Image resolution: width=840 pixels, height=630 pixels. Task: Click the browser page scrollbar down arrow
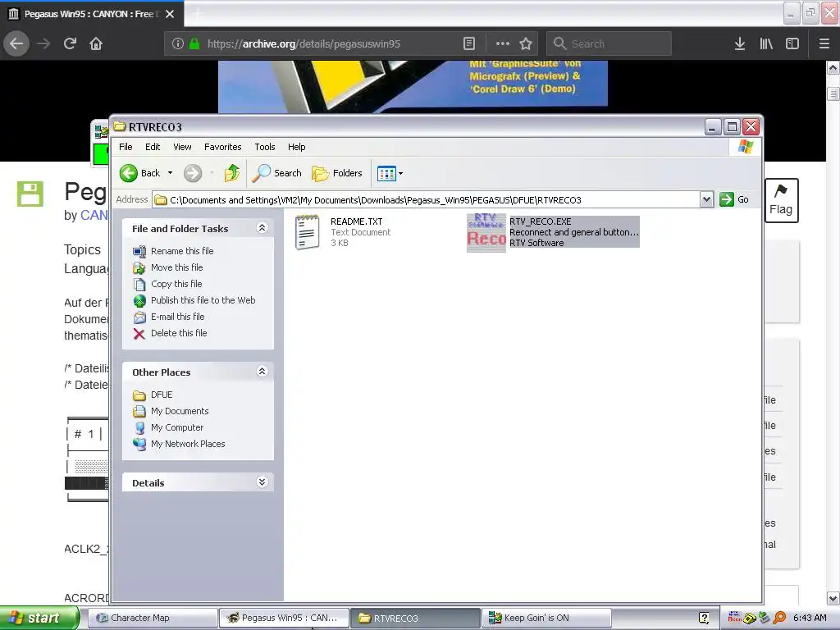833,598
